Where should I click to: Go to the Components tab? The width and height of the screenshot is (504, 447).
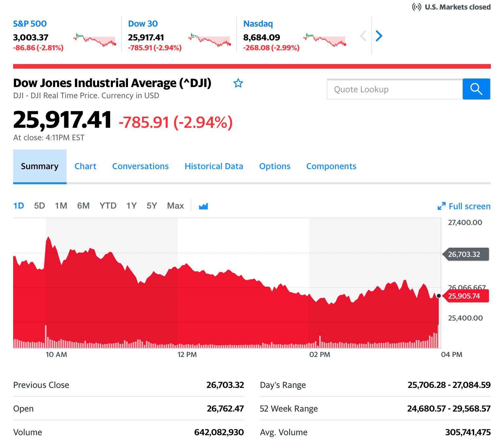331,167
